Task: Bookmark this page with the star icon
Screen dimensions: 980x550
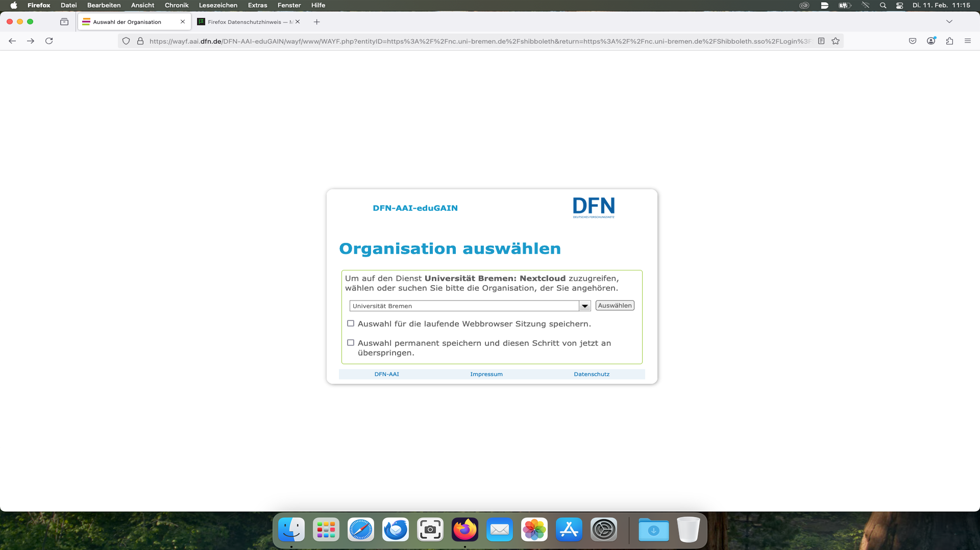Action: [836, 41]
